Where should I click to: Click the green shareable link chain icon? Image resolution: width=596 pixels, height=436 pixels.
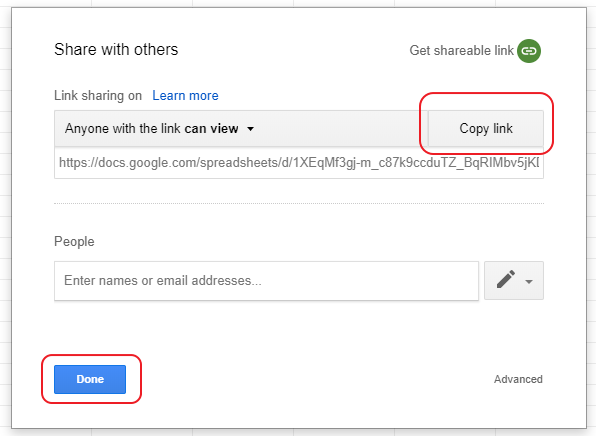click(529, 51)
